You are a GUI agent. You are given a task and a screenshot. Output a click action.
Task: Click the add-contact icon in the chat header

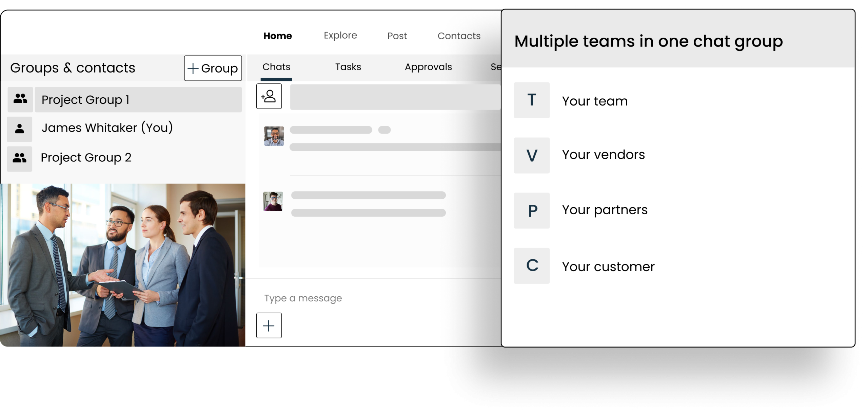click(269, 96)
